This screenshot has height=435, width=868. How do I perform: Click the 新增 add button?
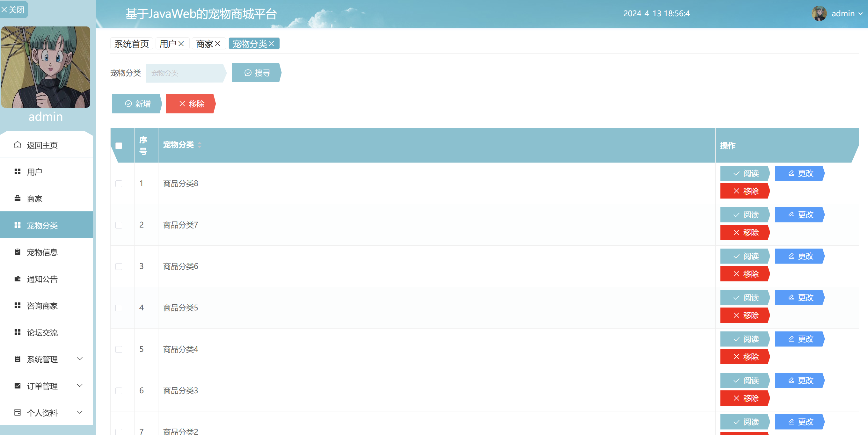[x=137, y=104]
